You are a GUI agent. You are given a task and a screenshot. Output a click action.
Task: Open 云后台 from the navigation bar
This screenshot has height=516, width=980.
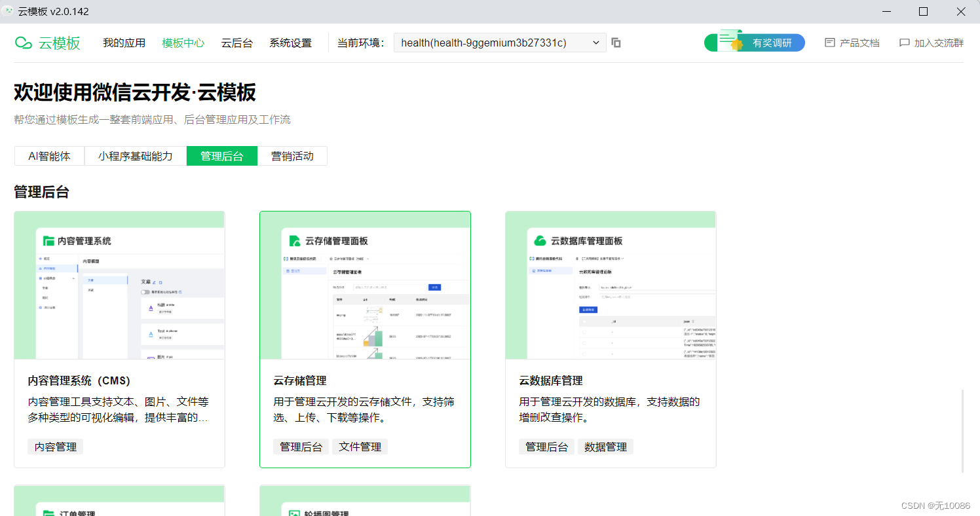pyautogui.click(x=236, y=43)
